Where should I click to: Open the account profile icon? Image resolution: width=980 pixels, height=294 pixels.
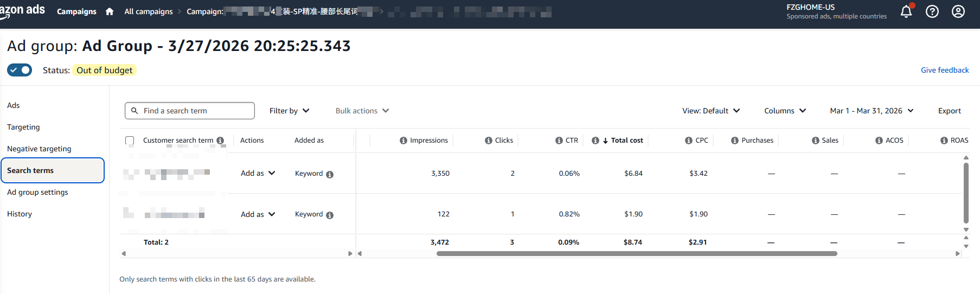[958, 11]
